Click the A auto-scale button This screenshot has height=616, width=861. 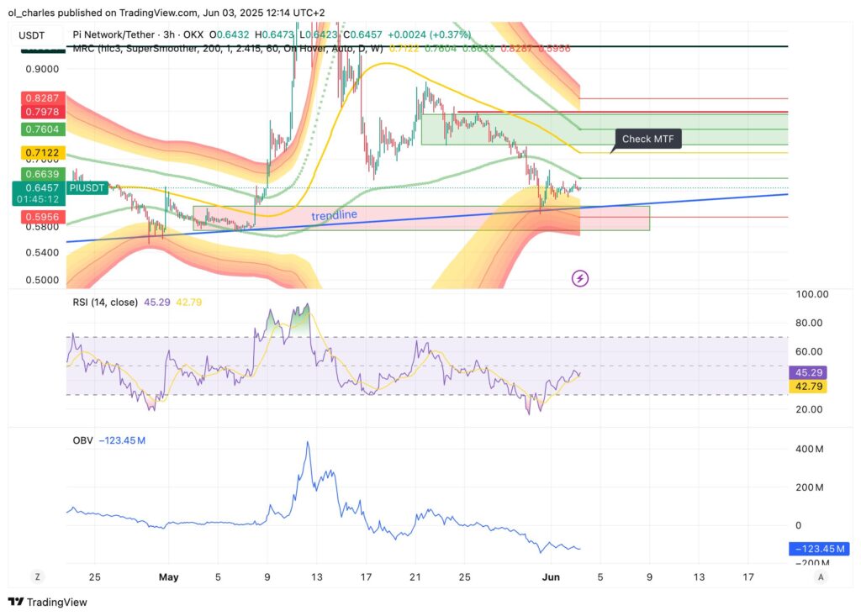point(820,577)
